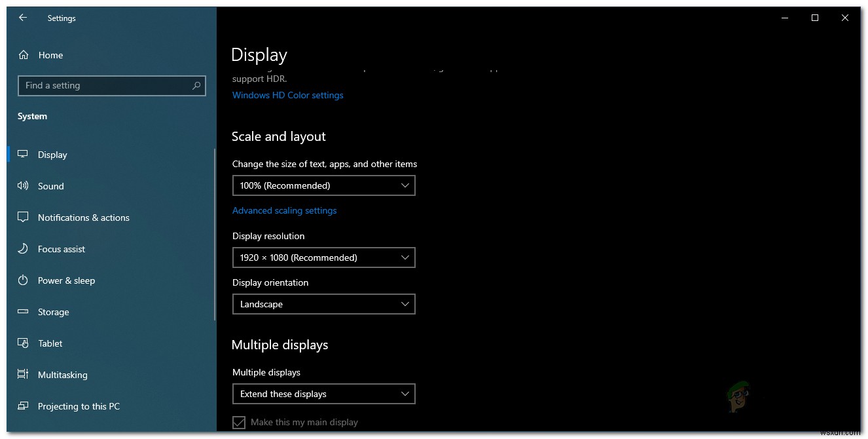Click the Display orientation label
The height and width of the screenshot is (439, 868).
(x=270, y=282)
